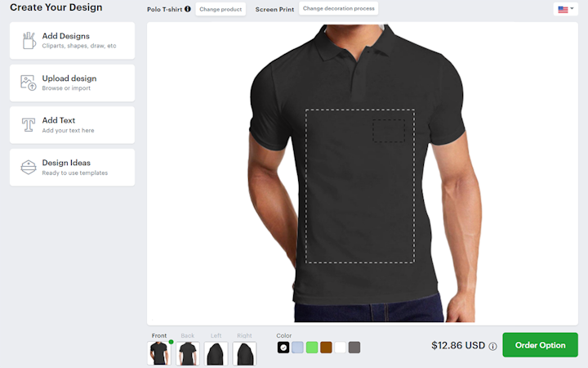Viewport: 588px width, 368px height.
Task: Select the brown shirt color option
Action: [326, 348]
